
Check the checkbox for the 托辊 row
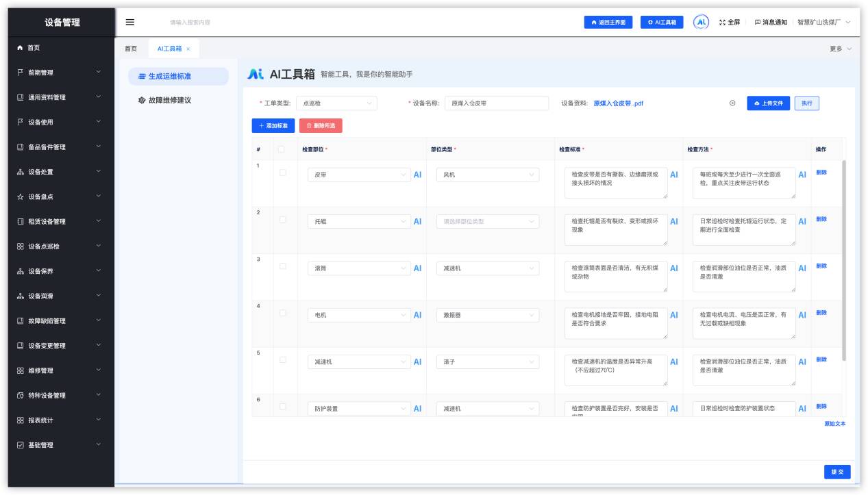point(283,219)
